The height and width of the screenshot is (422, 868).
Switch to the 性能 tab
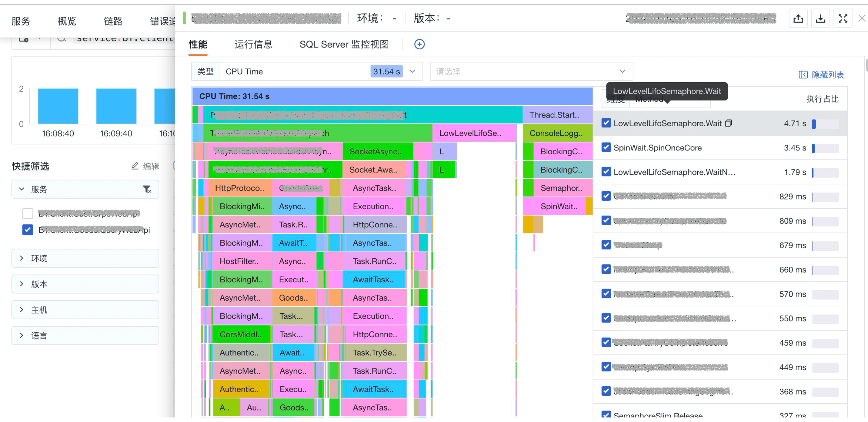(x=198, y=45)
